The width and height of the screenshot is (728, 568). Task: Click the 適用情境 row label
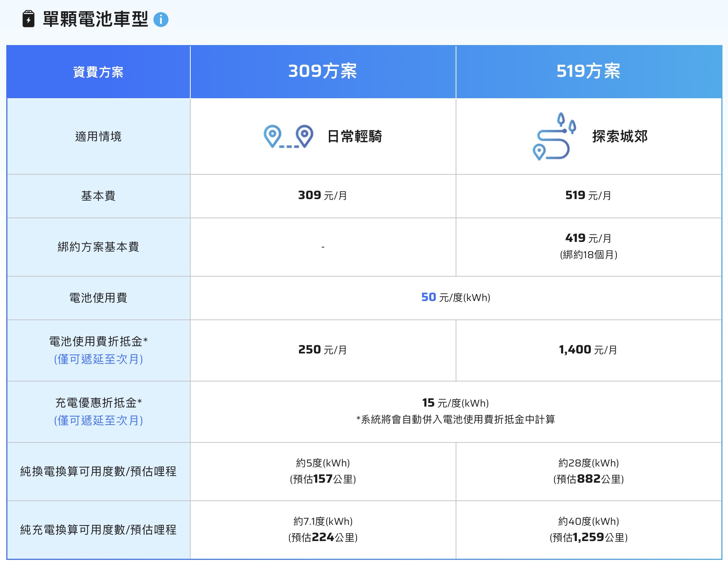click(98, 137)
